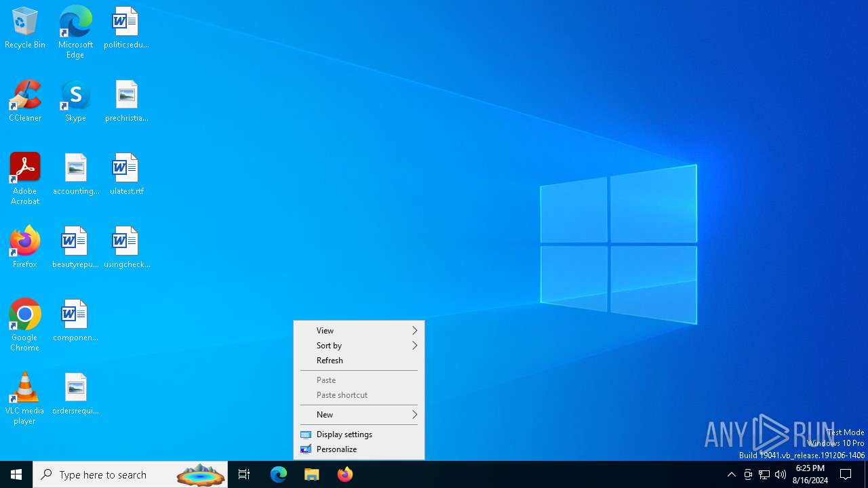Choose Refresh from the context menu
The width and height of the screenshot is (868, 488).
point(359,361)
